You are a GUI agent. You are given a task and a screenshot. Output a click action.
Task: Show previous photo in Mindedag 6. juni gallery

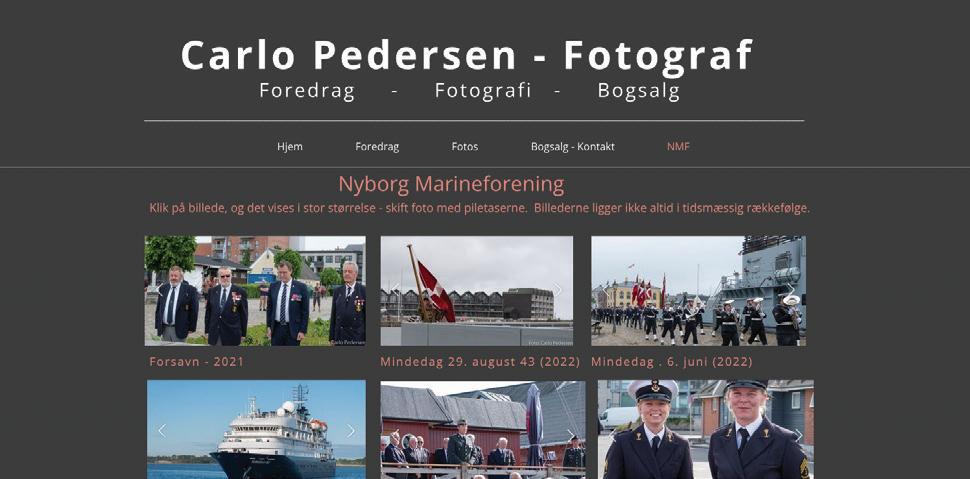[x=606, y=290]
